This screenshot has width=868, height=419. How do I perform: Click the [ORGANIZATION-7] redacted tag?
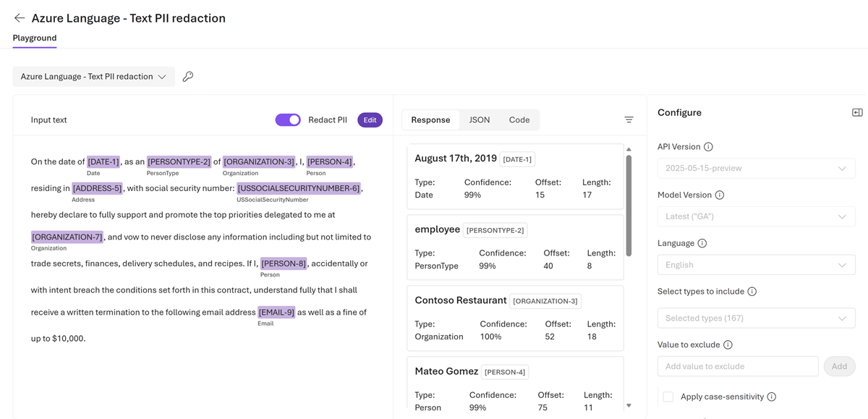tap(67, 237)
